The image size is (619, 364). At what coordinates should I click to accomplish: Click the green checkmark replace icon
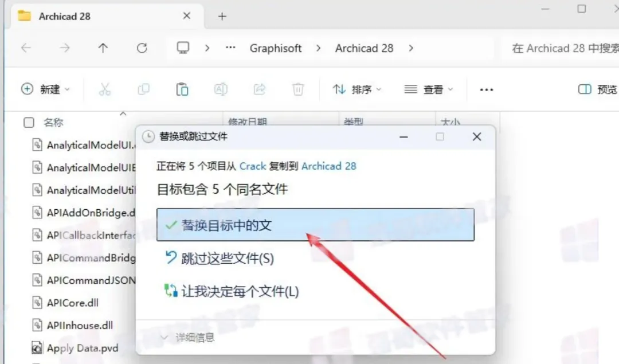click(171, 225)
